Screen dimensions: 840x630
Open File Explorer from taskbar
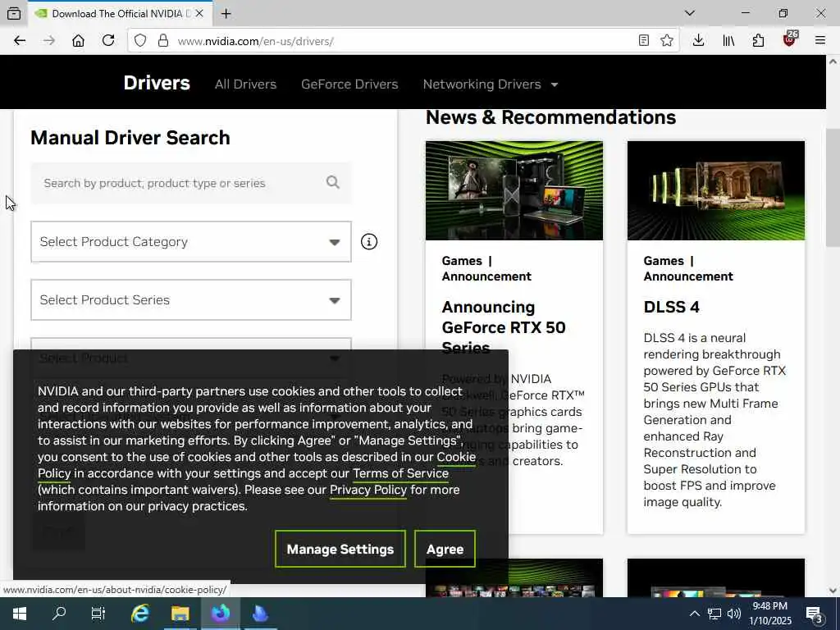pos(180,614)
